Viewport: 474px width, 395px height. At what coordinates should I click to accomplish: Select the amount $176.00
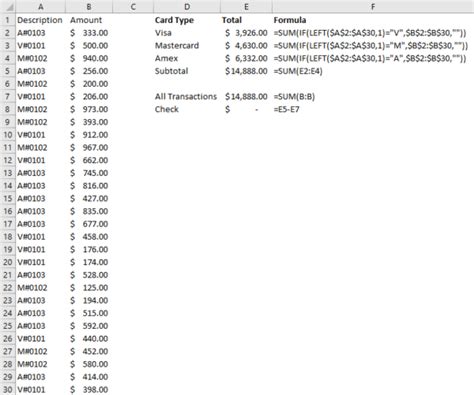coord(89,249)
